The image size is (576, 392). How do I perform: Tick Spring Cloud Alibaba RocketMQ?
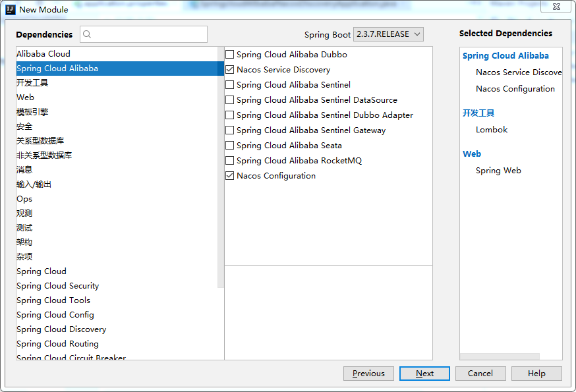click(229, 161)
